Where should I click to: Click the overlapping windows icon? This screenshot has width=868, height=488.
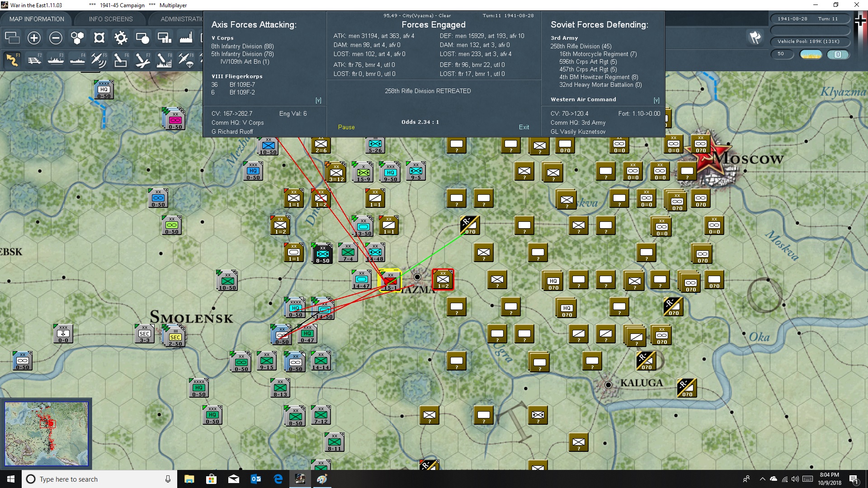coord(12,38)
